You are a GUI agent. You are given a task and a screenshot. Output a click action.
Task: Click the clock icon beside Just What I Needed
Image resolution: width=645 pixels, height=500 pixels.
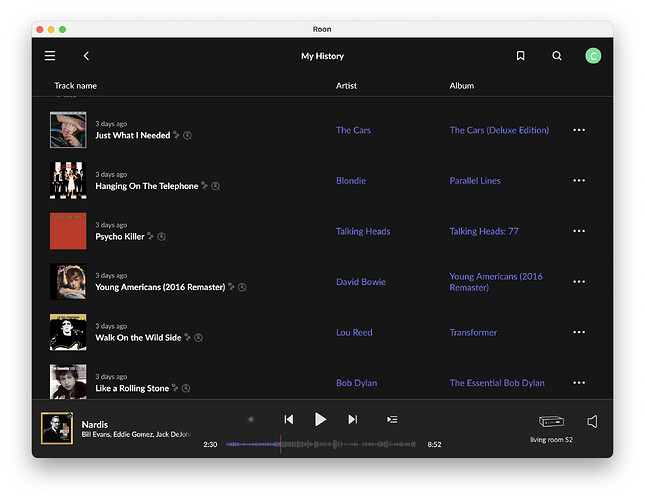187,135
